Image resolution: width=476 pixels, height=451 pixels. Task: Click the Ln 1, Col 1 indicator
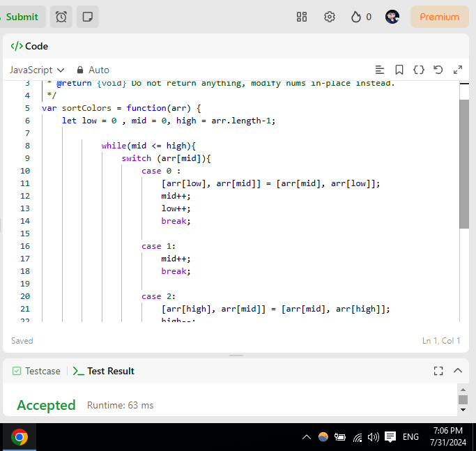(441, 341)
